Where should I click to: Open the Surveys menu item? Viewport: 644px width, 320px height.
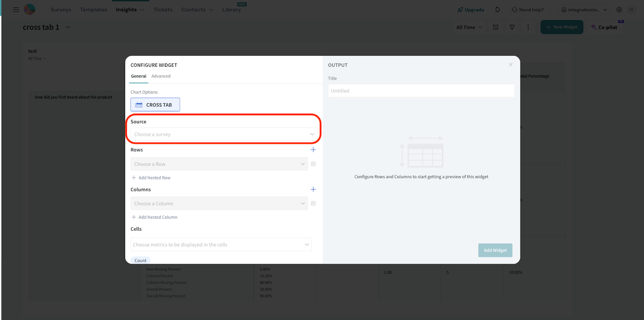point(61,10)
